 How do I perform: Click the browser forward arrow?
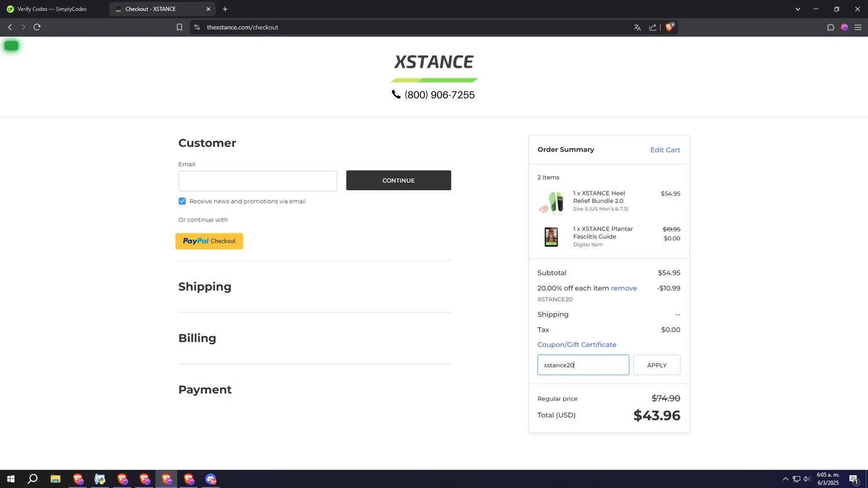23,27
